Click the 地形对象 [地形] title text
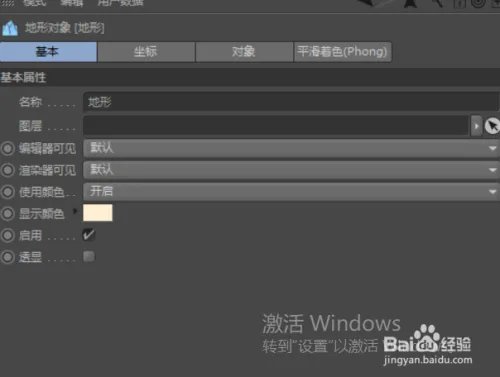Viewport: 500px width, 377px height. tap(65, 28)
